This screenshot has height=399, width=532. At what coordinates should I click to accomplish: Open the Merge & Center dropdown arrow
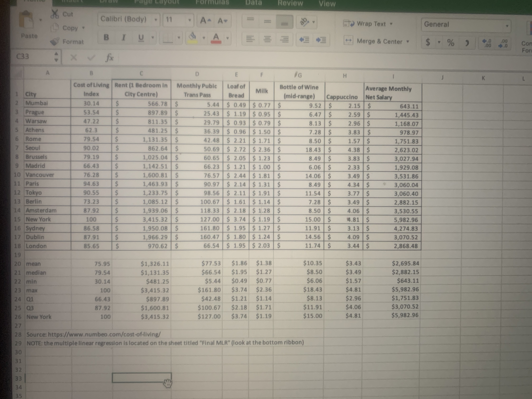coord(407,42)
